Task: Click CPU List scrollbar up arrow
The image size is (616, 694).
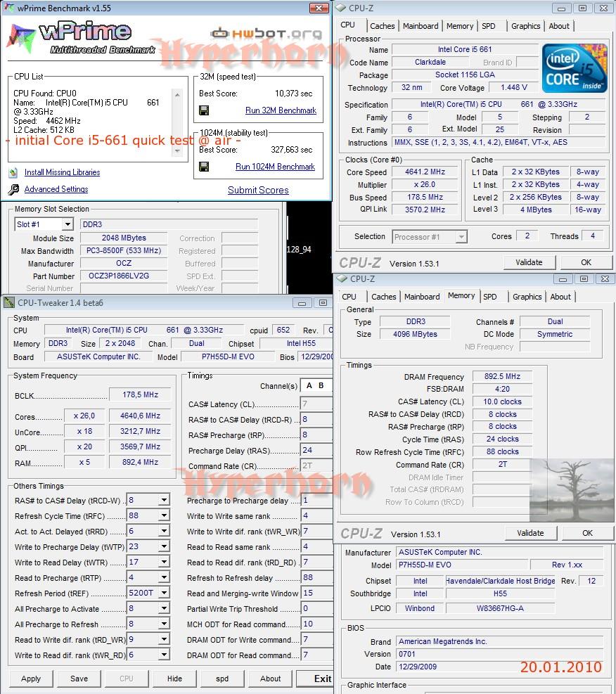Action: (x=177, y=94)
